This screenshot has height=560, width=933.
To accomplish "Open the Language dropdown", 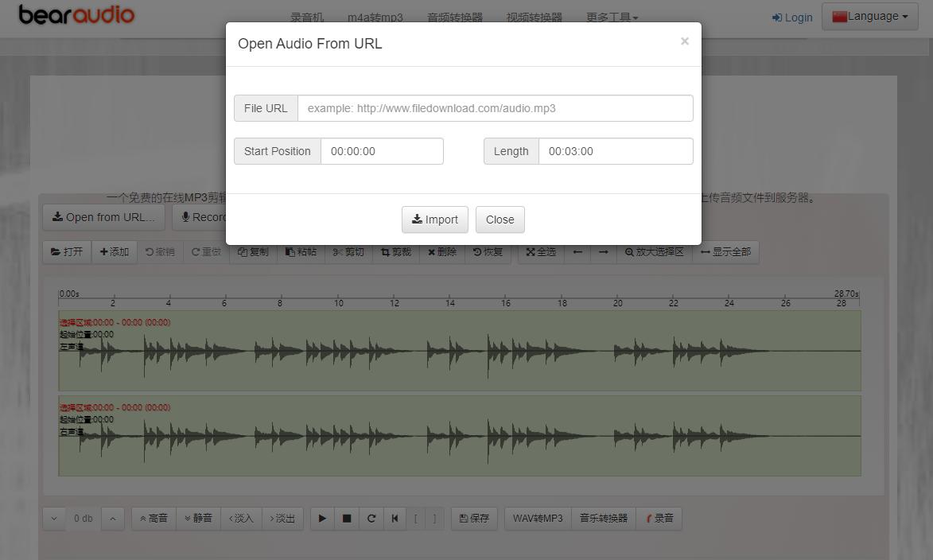I will (869, 17).
